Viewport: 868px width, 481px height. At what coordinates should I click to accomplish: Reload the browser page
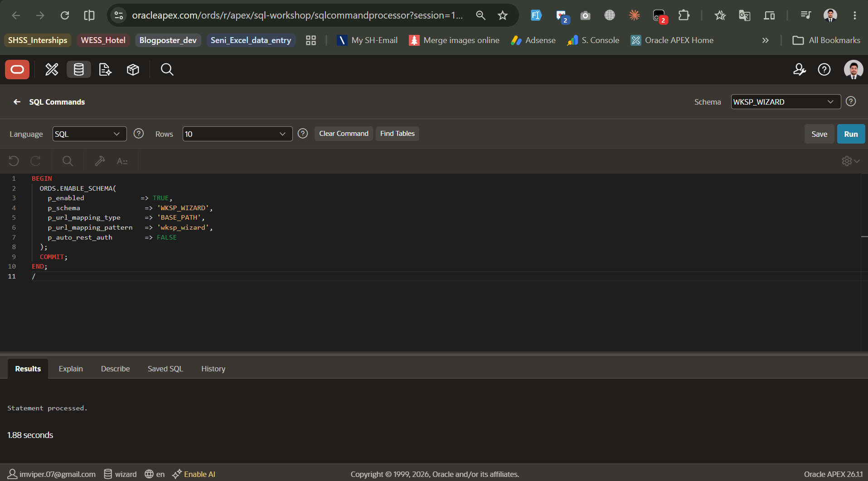point(65,15)
